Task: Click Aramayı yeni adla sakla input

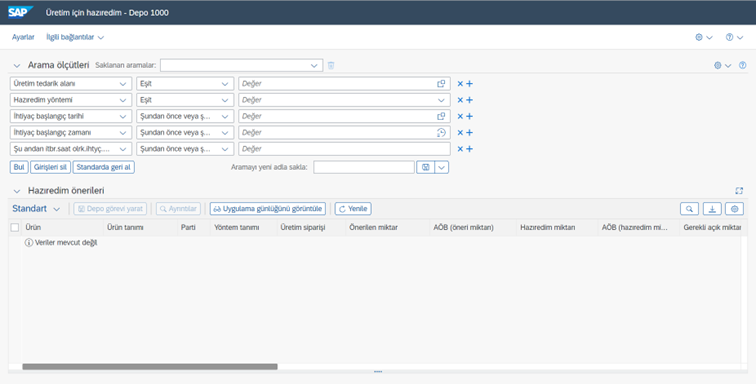Action: tap(364, 167)
